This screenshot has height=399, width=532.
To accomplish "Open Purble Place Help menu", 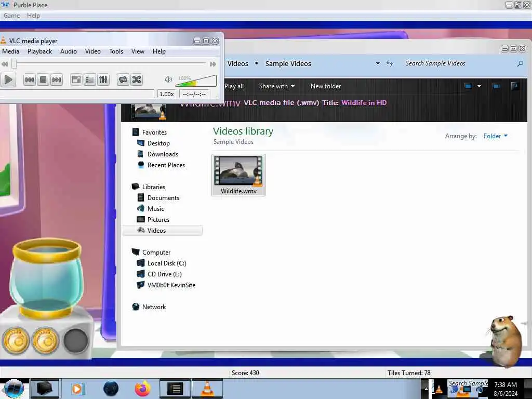I will click(33, 16).
